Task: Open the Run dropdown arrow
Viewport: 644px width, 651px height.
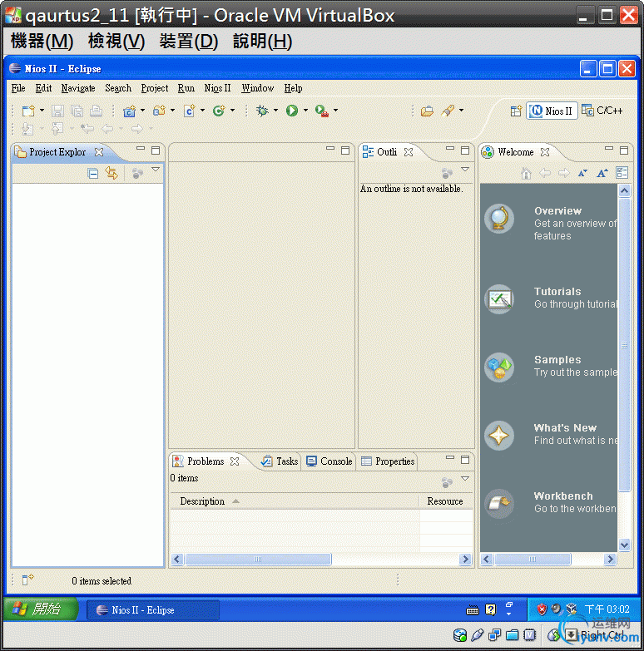Action: click(306, 111)
